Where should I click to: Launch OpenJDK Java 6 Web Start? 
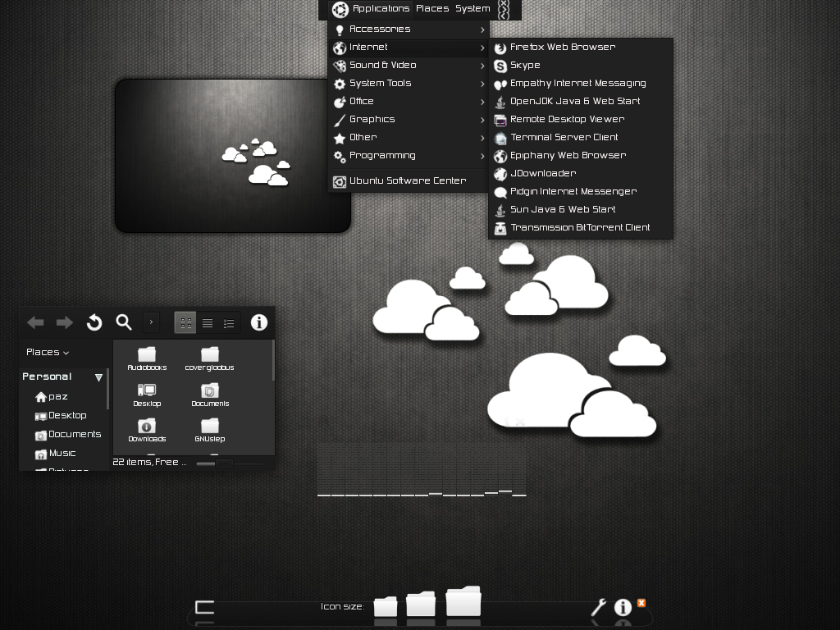(581, 101)
